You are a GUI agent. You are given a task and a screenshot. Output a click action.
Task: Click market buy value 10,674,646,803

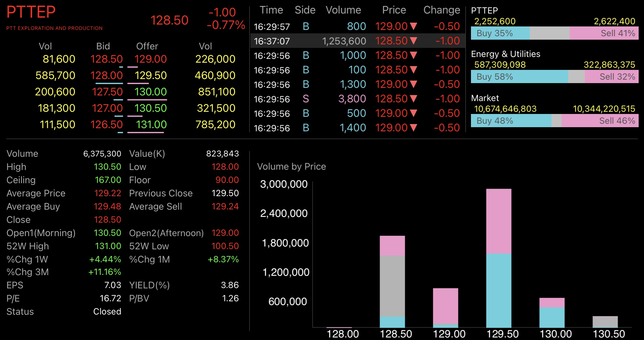[505, 109]
